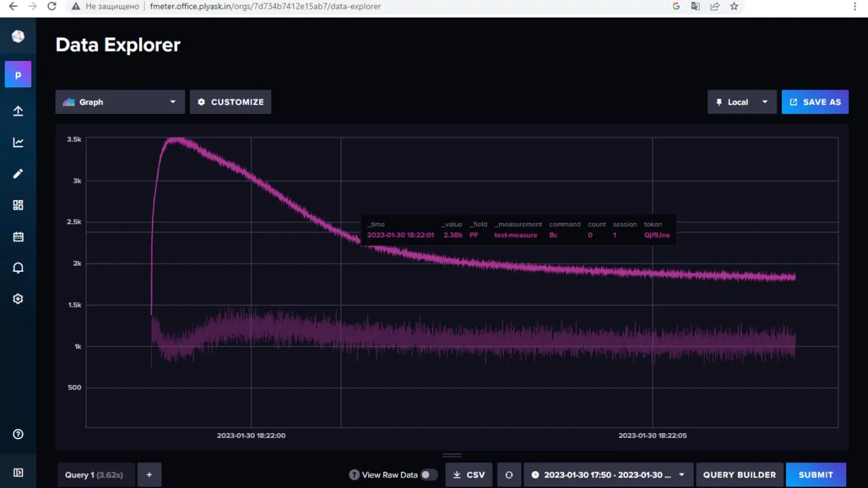Open the user account avatar labeled P

tap(18, 75)
